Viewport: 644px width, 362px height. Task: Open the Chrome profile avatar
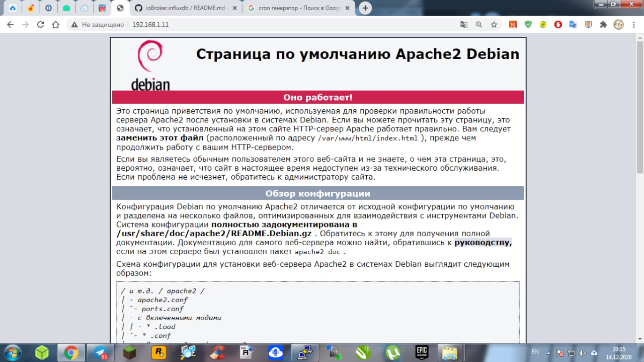coord(619,24)
